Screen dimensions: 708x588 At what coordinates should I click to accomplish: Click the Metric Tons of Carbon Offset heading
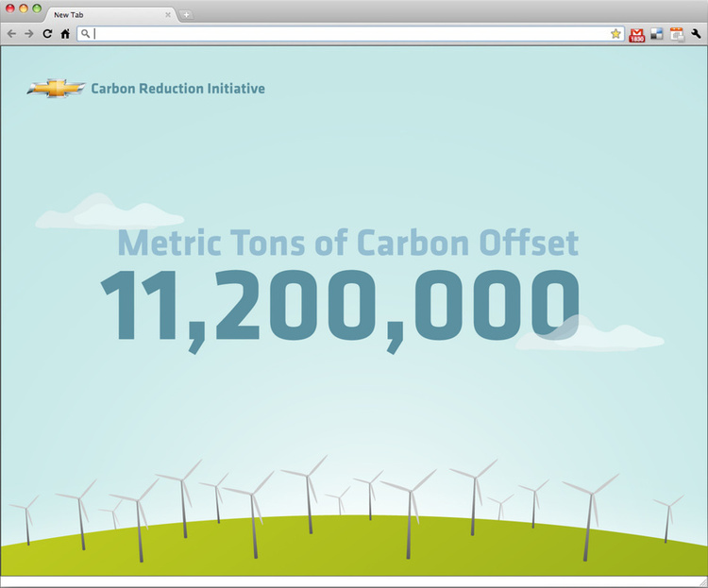(x=347, y=243)
